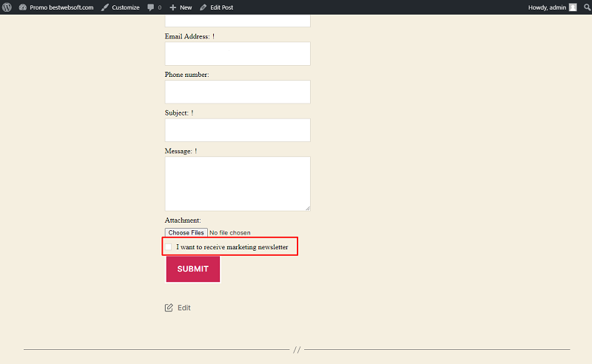Click the 'No file chosen' text

point(230,232)
